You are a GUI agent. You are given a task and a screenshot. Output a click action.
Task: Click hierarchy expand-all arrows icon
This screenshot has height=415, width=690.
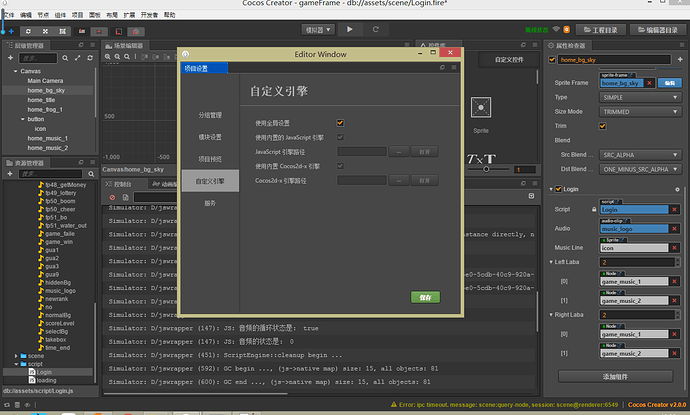(77, 58)
